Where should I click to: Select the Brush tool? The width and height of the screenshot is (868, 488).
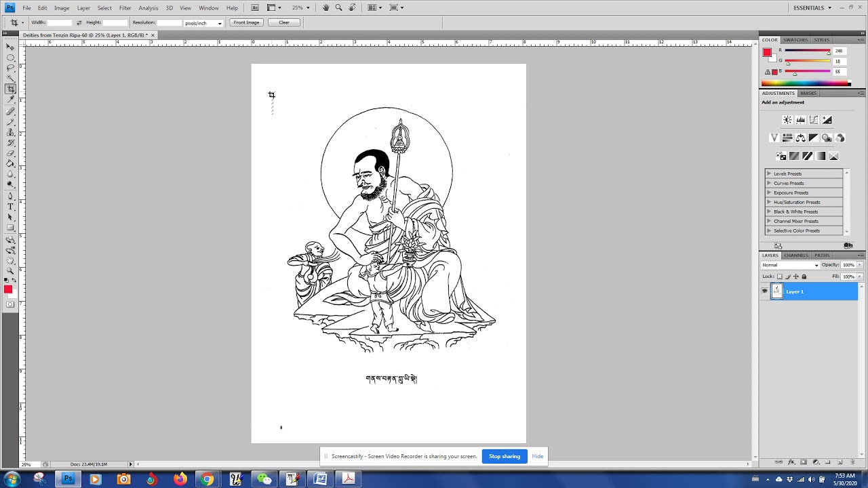click(x=10, y=122)
